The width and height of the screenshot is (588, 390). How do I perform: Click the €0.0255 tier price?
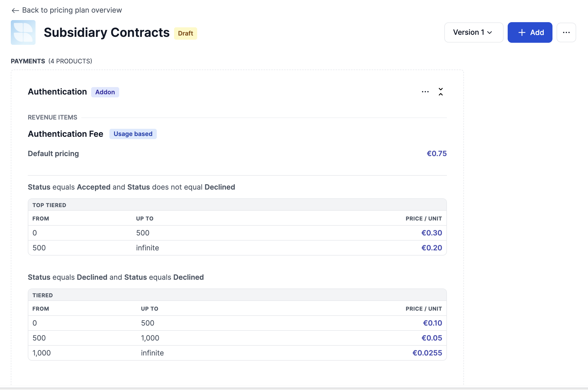tap(427, 353)
